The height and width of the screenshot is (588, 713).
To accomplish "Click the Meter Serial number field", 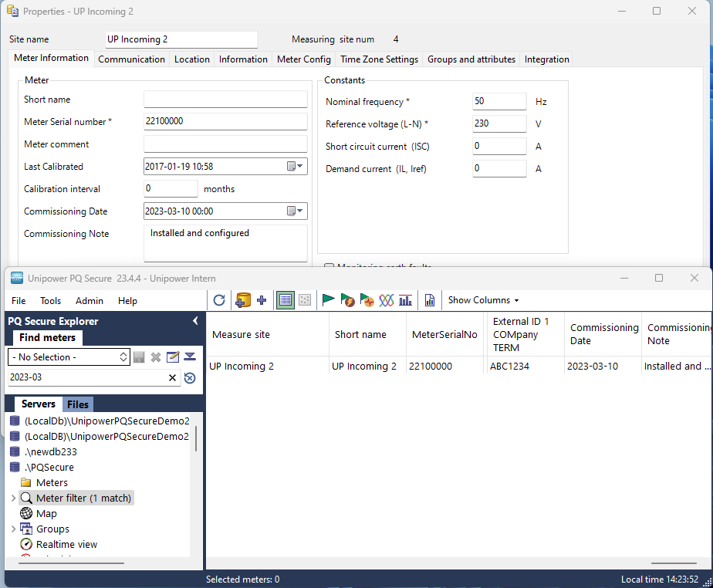I will [x=225, y=121].
